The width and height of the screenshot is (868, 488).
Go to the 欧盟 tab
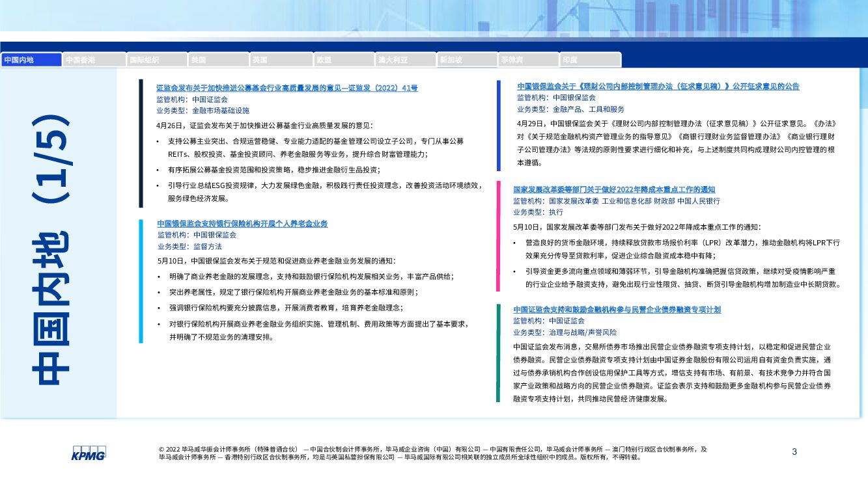coord(344,60)
